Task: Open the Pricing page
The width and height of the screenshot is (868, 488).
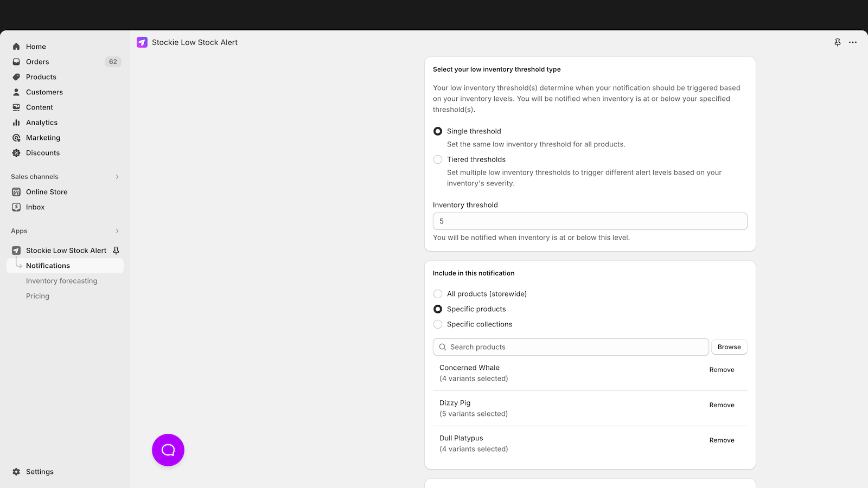Action: coord(37,296)
